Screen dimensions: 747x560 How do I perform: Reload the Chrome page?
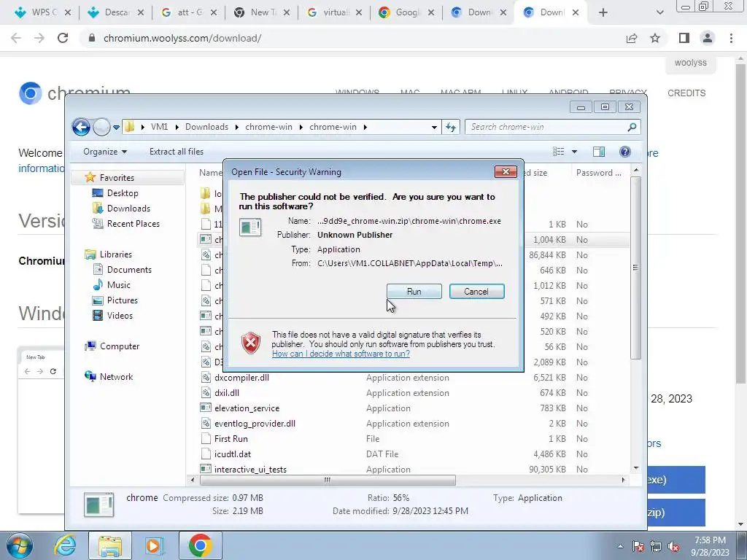tap(63, 38)
